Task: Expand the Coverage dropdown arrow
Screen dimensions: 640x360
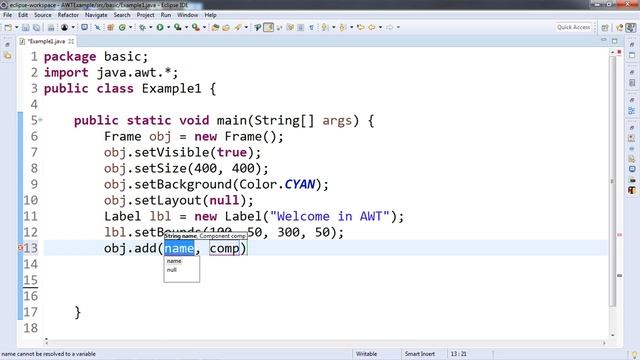Action: pos(187,27)
